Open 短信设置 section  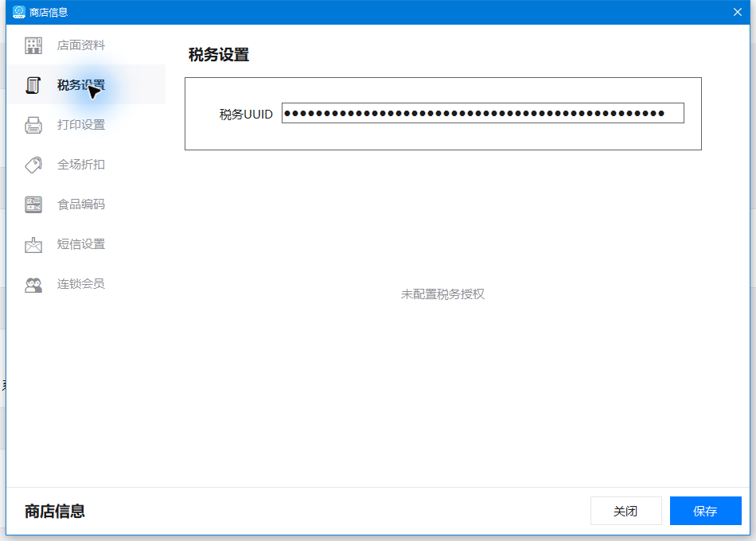click(x=86, y=244)
